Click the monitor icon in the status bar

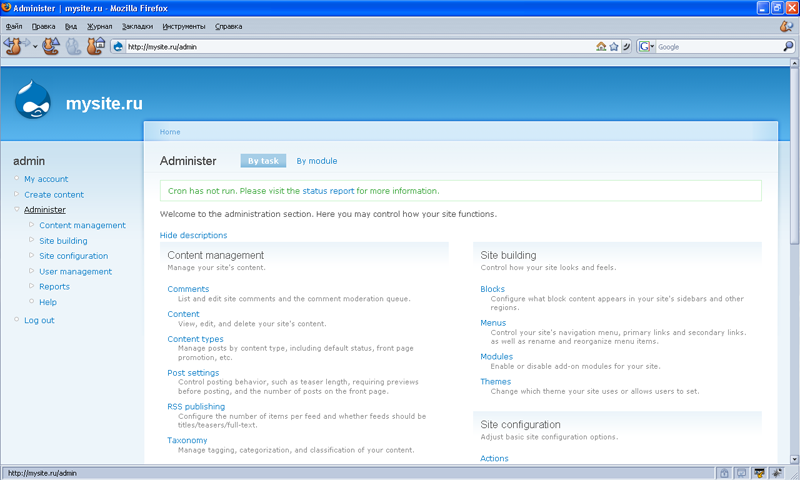pos(741,473)
